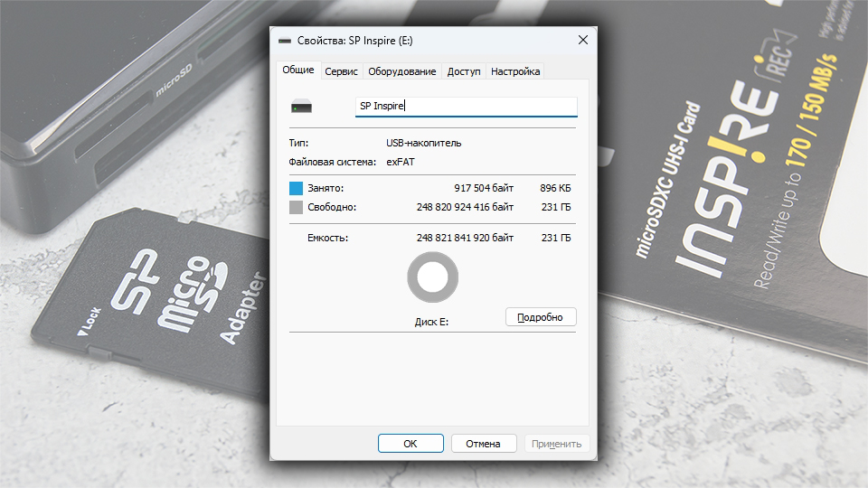Screen dimensions: 868x488
Task: Switch to the Доступ tab
Action: [463, 71]
